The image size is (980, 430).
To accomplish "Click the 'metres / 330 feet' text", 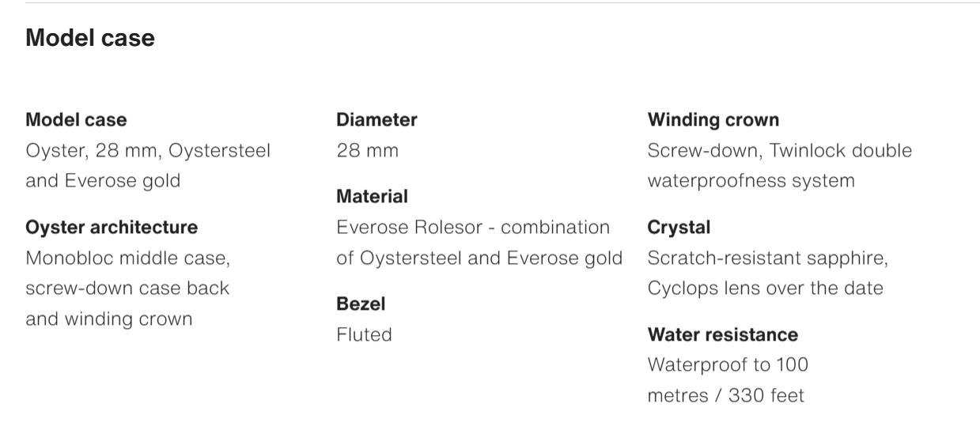I will (x=725, y=394).
